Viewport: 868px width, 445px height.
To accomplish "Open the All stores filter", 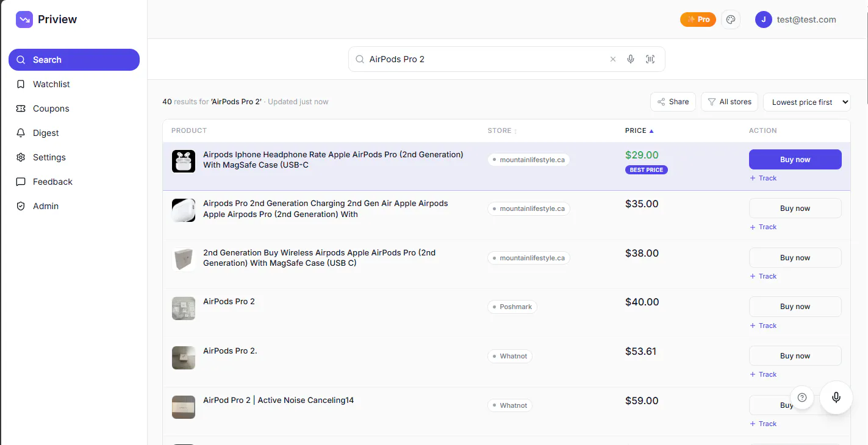I will tap(730, 102).
